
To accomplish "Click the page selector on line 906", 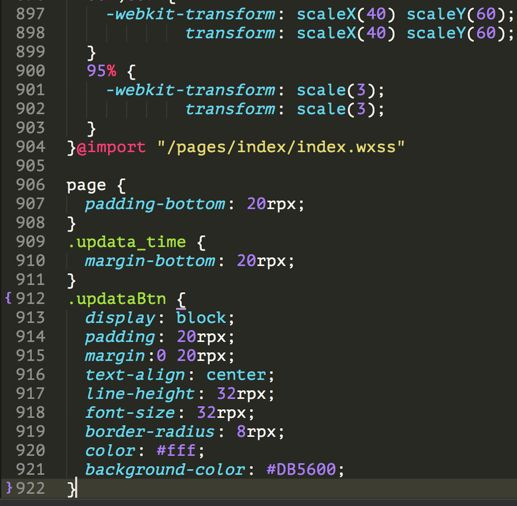I will tap(86, 186).
